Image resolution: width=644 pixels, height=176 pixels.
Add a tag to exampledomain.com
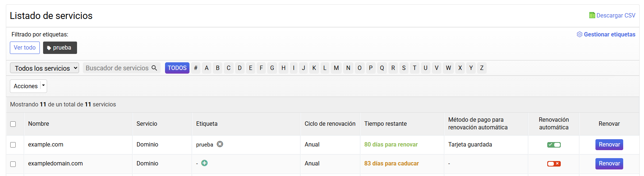(204, 163)
